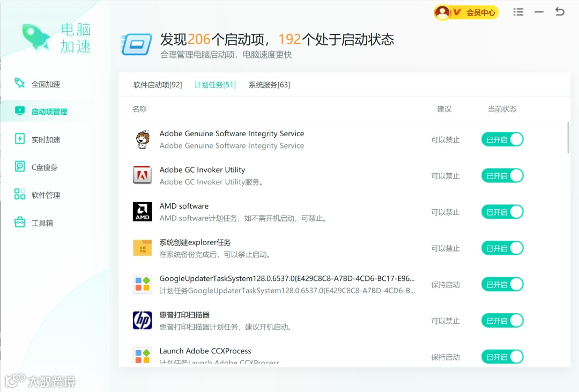Click the C盘瘦身 disk icon
Viewport: 579px width, 392px height.
pyautogui.click(x=20, y=166)
